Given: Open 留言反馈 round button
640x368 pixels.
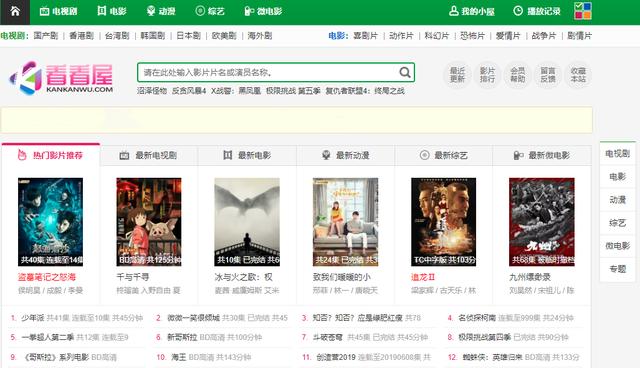Looking at the screenshot, I should tap(548, 75).
